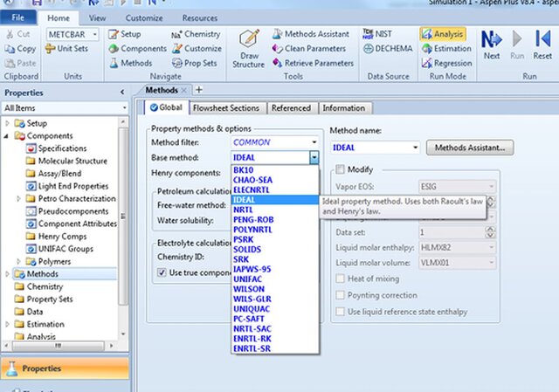The width and height of the screenshot is (559, 392).
Task: Open the Method name IDEAL dropdown
Action: (x=416, y=148)
